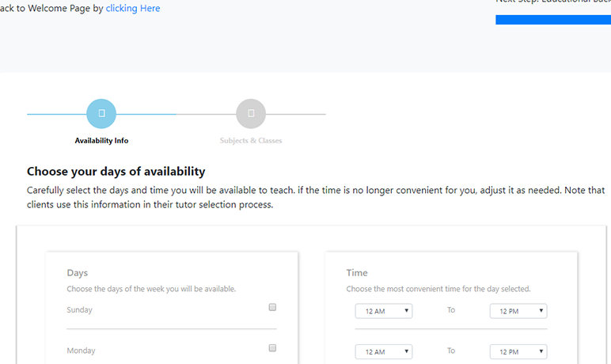Image resolution: width=611 pixels, height=364 pixels.
Task: Open Monday's start time dropdown (12 AM)
Action: click(384, 351)
